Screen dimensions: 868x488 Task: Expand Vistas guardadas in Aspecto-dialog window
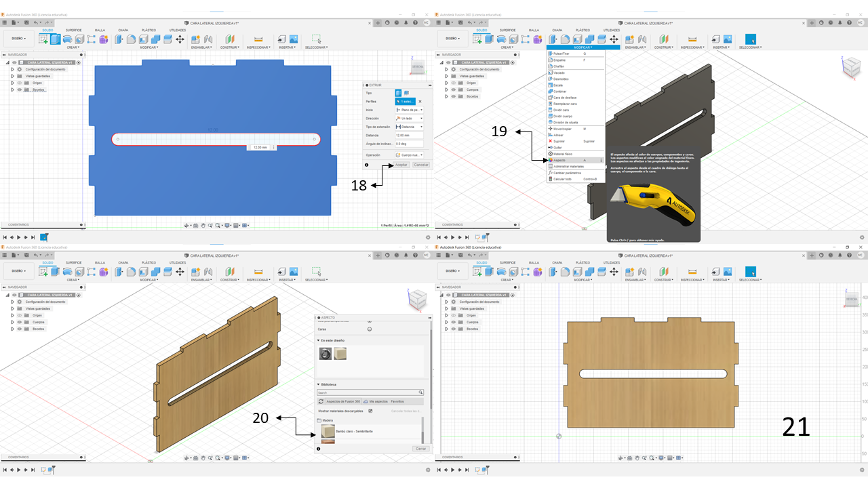point(12,308)
